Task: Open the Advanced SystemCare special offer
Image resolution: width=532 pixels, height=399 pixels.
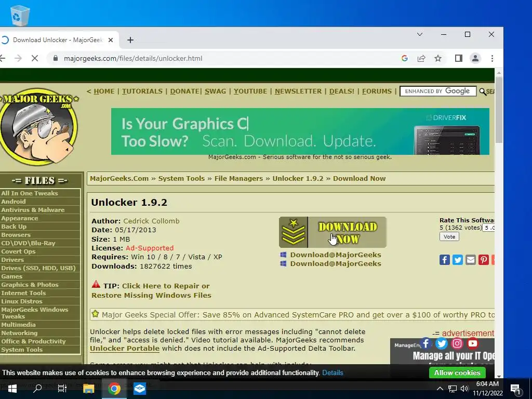Action: pos(298,315)
